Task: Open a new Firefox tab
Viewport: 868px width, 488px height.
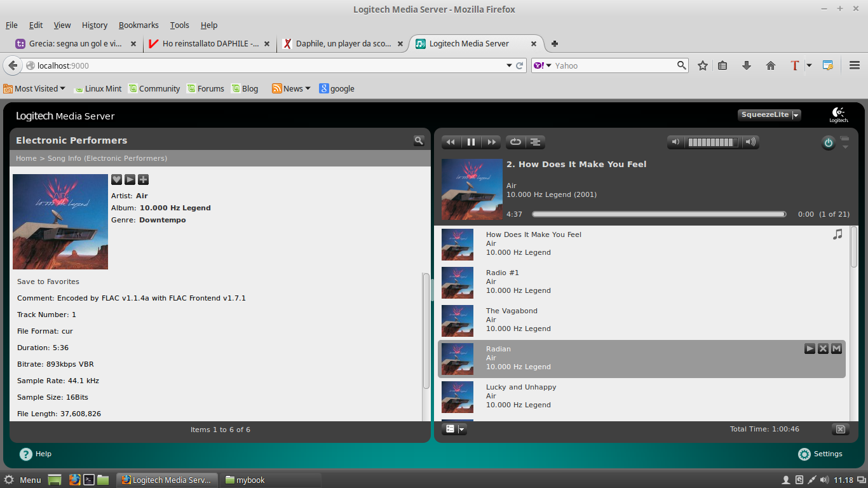Action: (555, 44)
